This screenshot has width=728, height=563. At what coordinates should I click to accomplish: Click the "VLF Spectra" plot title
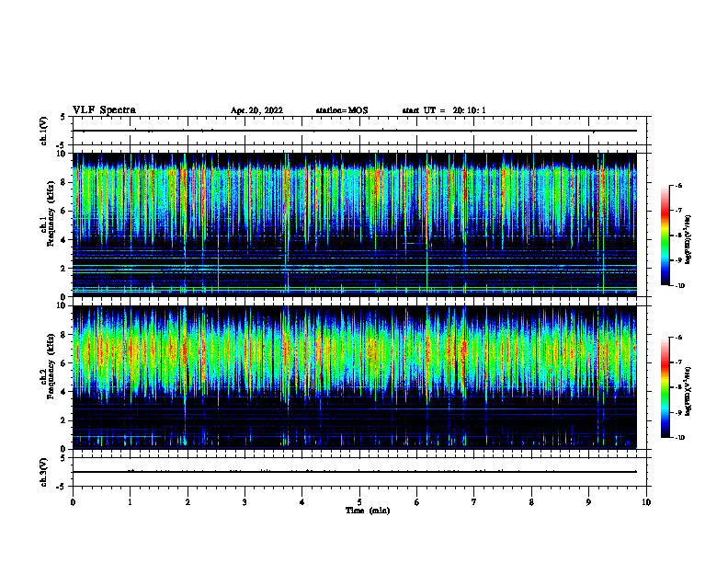(x=104, y=110)
